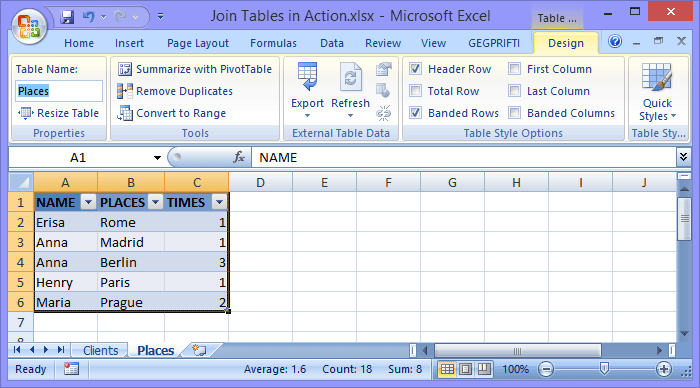
Task: Click Convert to Range
Action: click(x=171, y=113)
